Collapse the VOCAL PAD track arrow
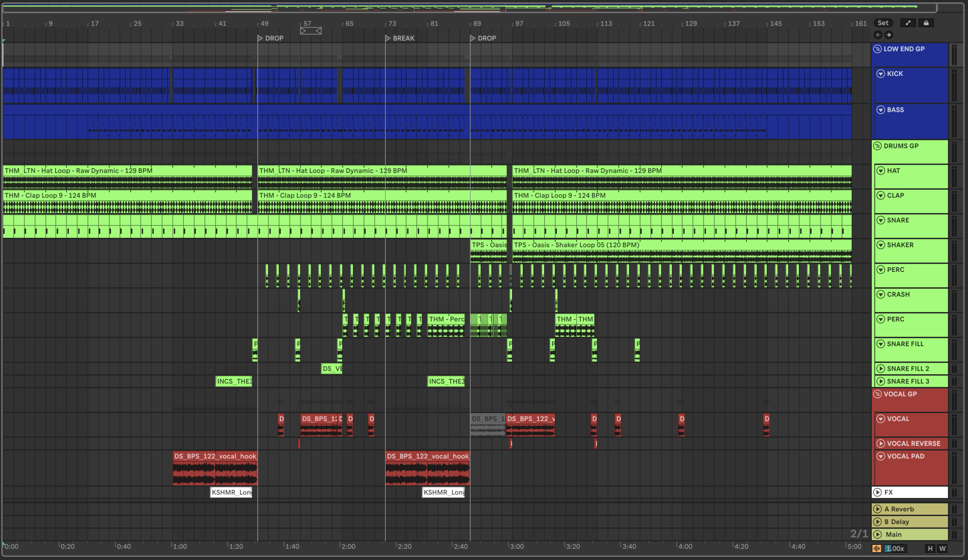 881,456
